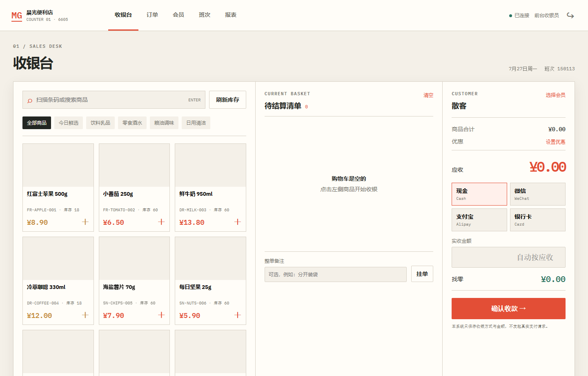Open the 收银台 tab

coord(123,15)
